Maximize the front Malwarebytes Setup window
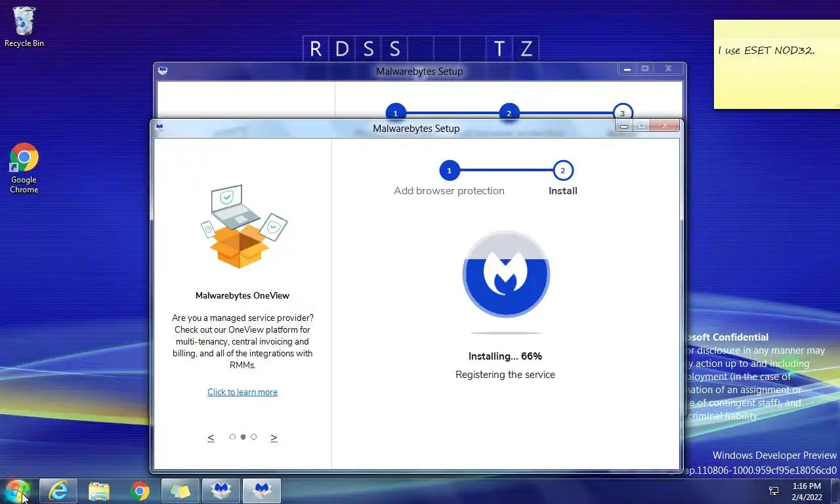The height and width of the screenshot is (504, 840). click(642, 126)
